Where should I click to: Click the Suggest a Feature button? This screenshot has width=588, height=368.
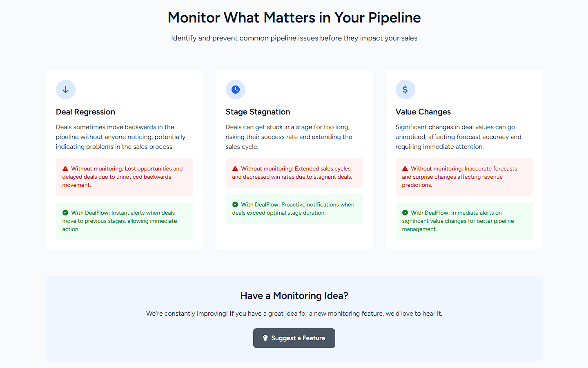[294, 338]
